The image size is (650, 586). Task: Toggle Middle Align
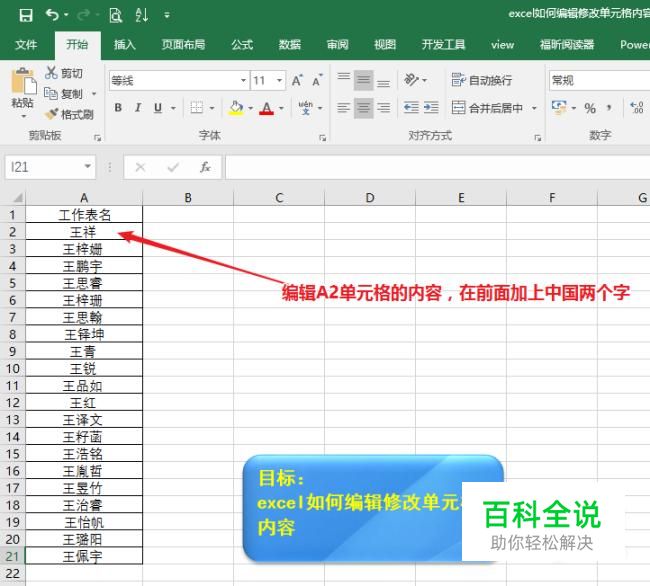364,80
